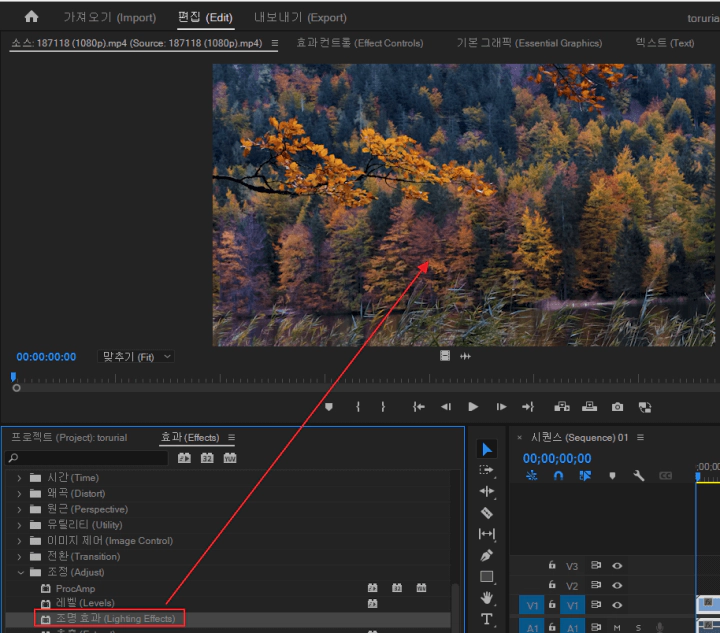Open the Effect Controls tab
720x633 pixels.
360,43
